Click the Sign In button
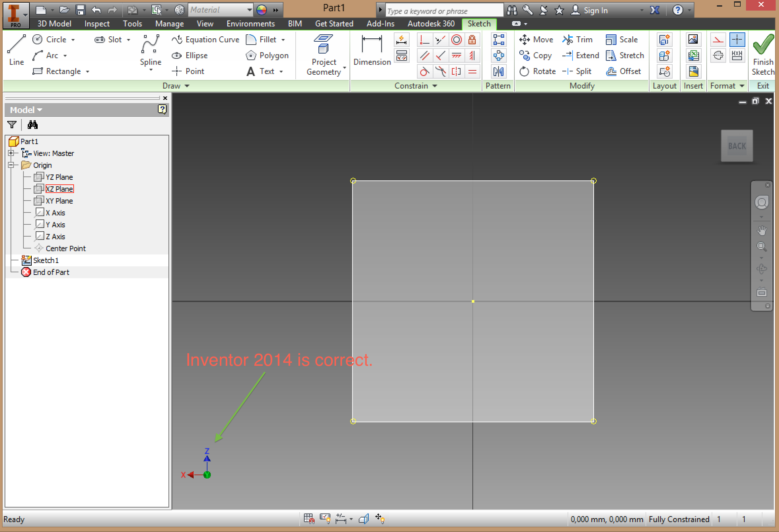 (x=590, y=10)
